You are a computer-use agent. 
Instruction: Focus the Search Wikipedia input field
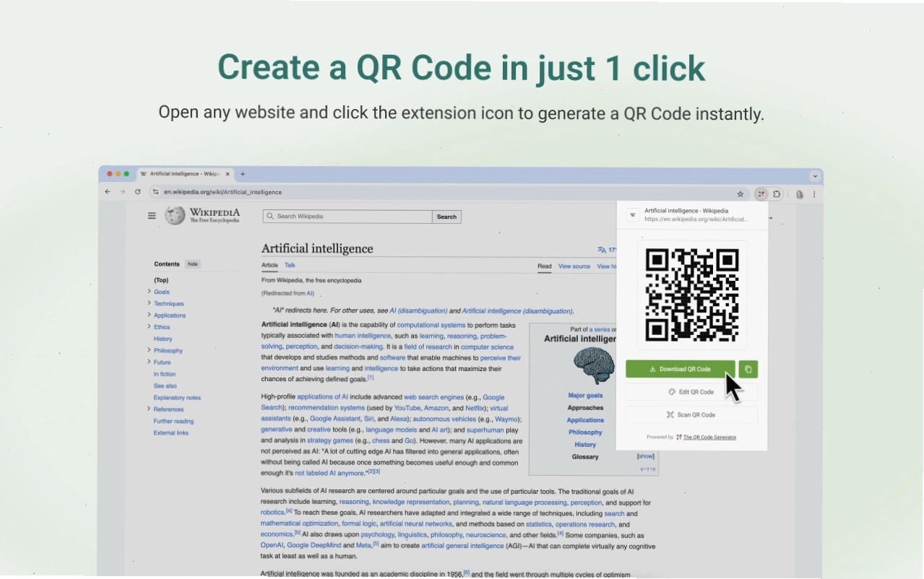click(347, 217)
